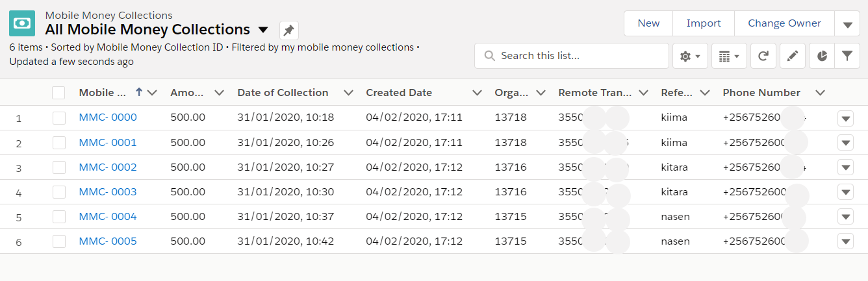Screen dimensions: 868x281
Task: Open Date of Collection column menu
Action: tap(348, 93)
